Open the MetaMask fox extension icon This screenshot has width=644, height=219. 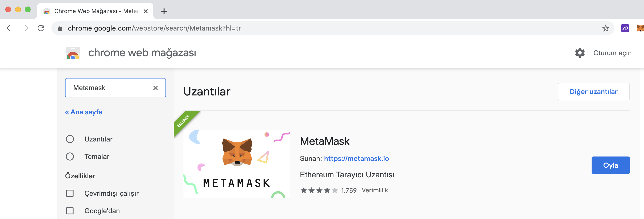[640, 28]
